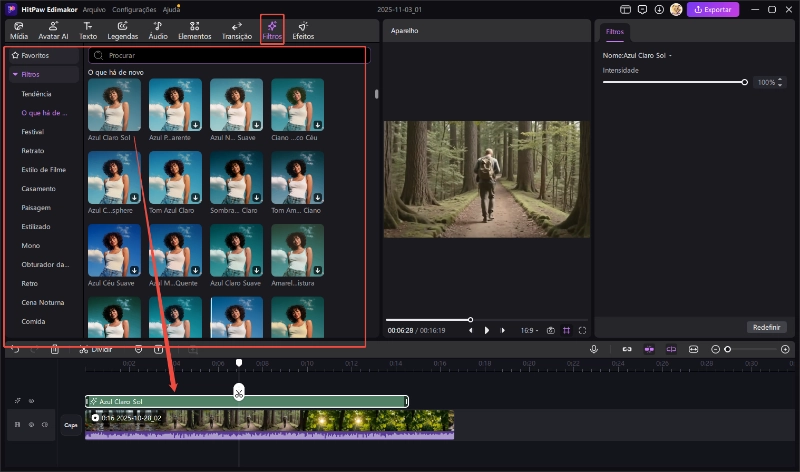
Task: Select the Paisagem filter category
Action: coord(36,208)
